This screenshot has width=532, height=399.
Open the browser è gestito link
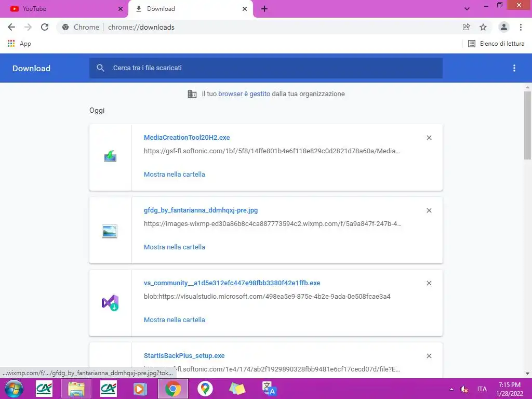pyautogui.click(x=244, y=94)
